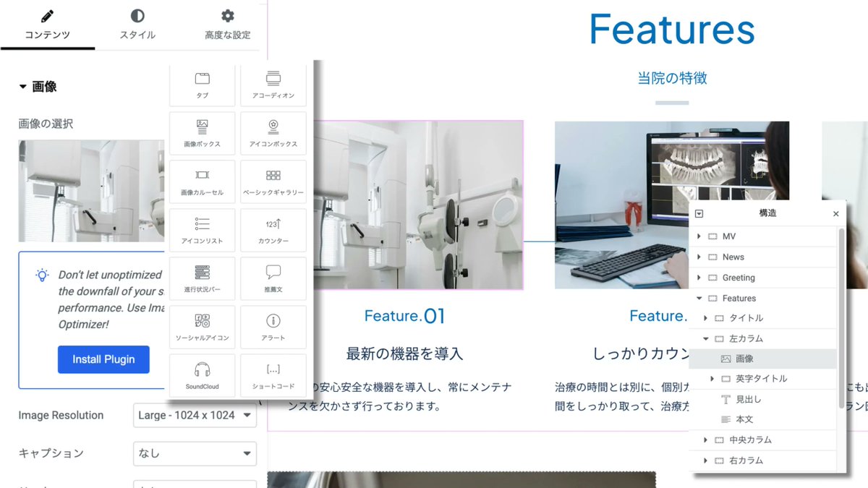Select the second feature computer monitor image
868x488 pixels.
tap(672, 205)
